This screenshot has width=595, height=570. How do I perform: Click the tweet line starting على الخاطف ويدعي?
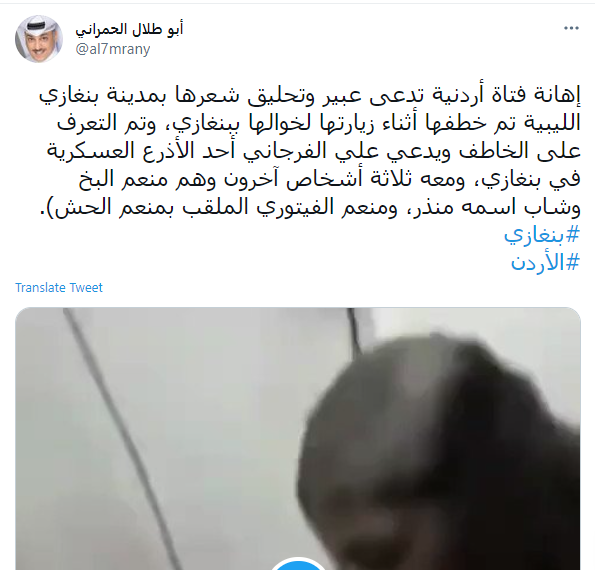[x=314, y=151]
